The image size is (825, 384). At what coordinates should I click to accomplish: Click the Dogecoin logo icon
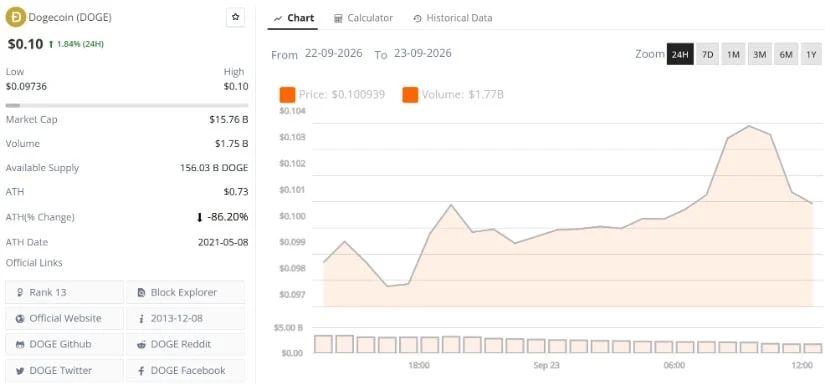15,17
